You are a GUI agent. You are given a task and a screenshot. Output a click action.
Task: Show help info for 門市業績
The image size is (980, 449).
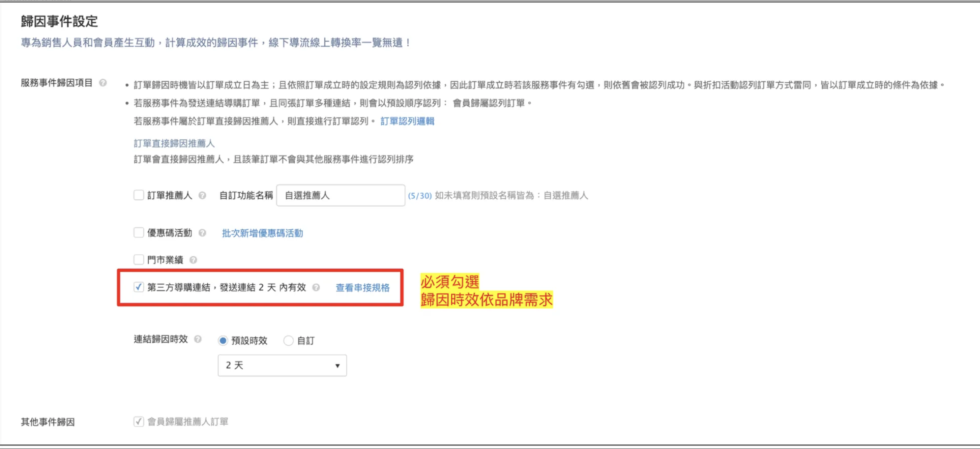click(193, 260)
